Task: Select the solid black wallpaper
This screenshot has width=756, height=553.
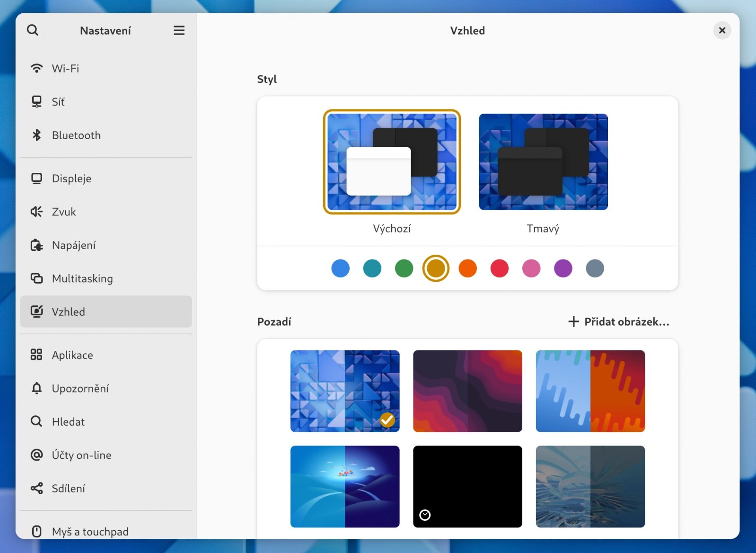Action: pos(467,487)
